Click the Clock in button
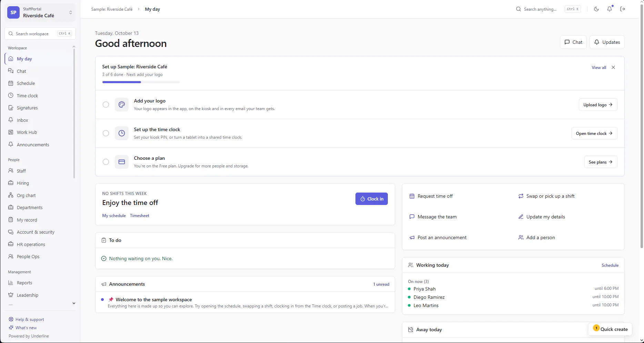644x343 pixels. 372,199
